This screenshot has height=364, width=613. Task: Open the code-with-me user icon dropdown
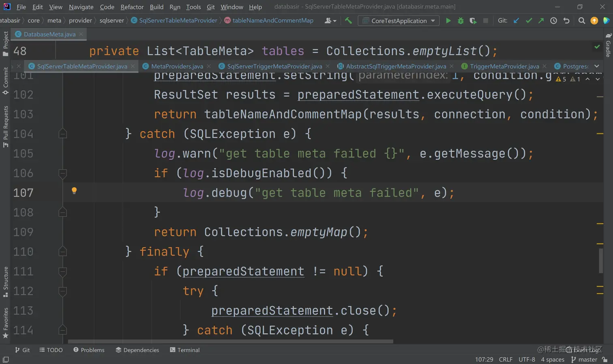pos(330,21)
